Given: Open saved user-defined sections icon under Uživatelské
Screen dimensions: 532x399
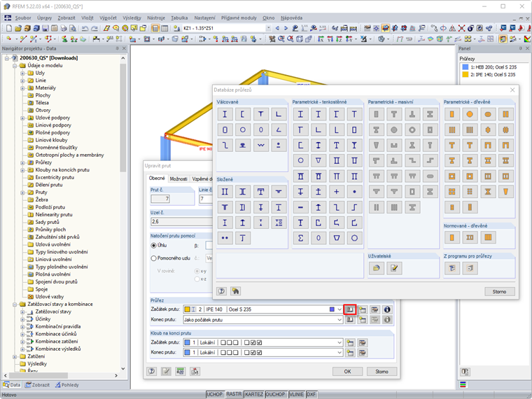Looking at the screenshot, I should pos(377,268).
